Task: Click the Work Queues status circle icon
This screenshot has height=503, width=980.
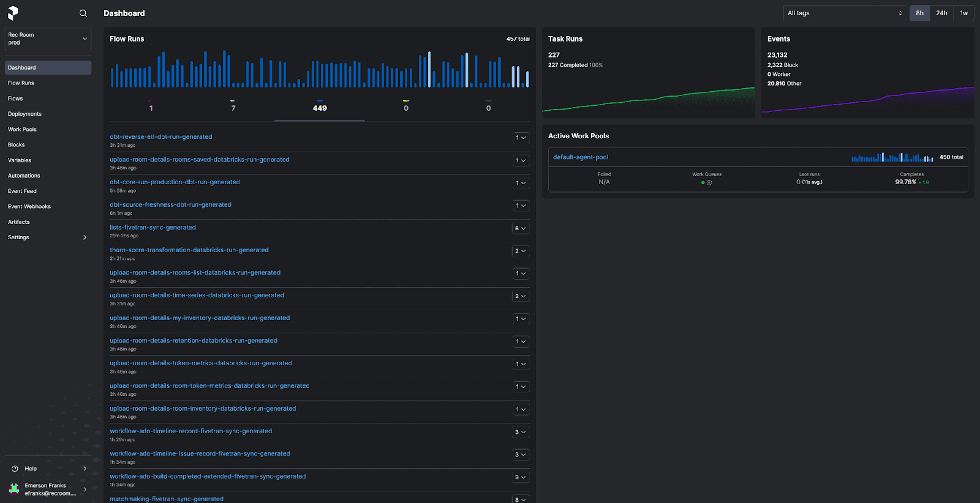Action: click(x=709, y=182)
